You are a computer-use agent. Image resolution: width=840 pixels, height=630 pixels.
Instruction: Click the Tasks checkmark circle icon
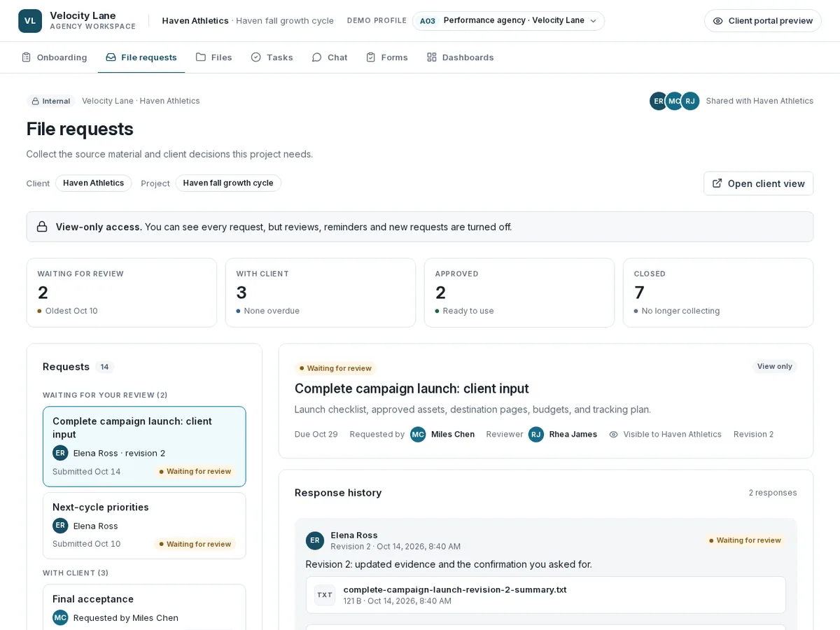(x=255, y=57)
